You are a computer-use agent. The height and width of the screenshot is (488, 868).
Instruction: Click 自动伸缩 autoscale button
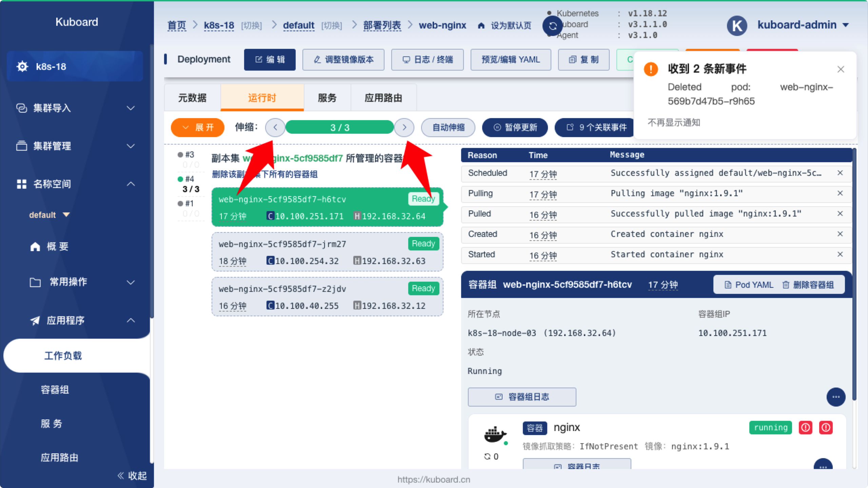(448, 128)
